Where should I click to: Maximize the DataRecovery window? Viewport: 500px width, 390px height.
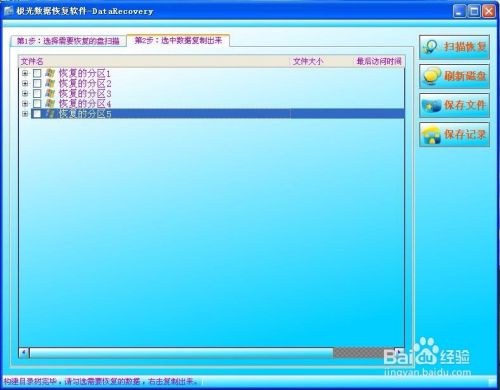pos(474,11)
